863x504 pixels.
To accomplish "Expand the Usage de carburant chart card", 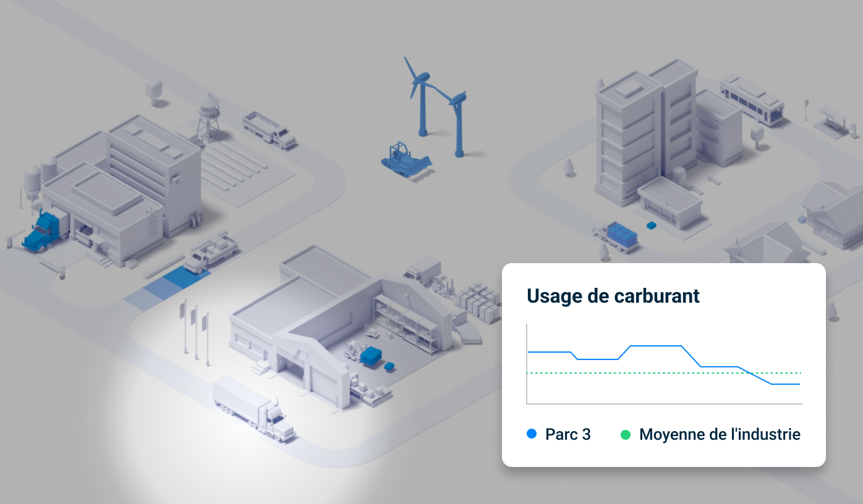I will 665,364.
